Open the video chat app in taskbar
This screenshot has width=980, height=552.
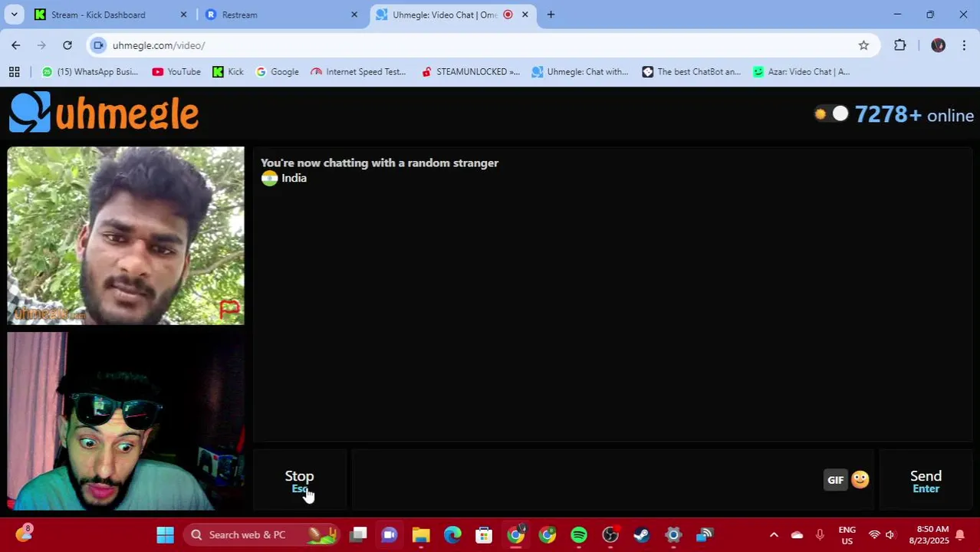pos(390,534)
